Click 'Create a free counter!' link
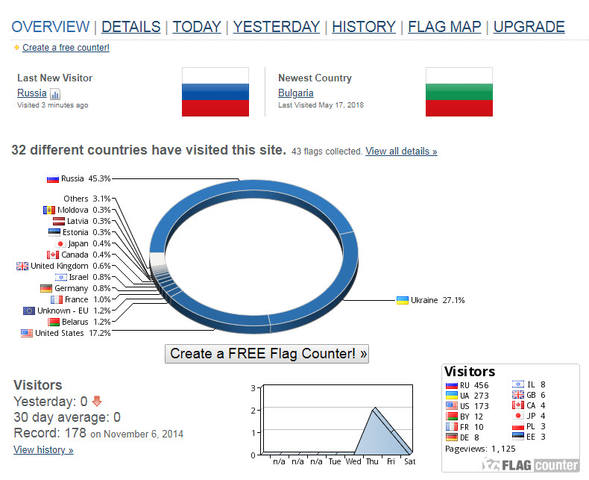Viewport: 589px width, 480px height. click(x=66, y=48)
